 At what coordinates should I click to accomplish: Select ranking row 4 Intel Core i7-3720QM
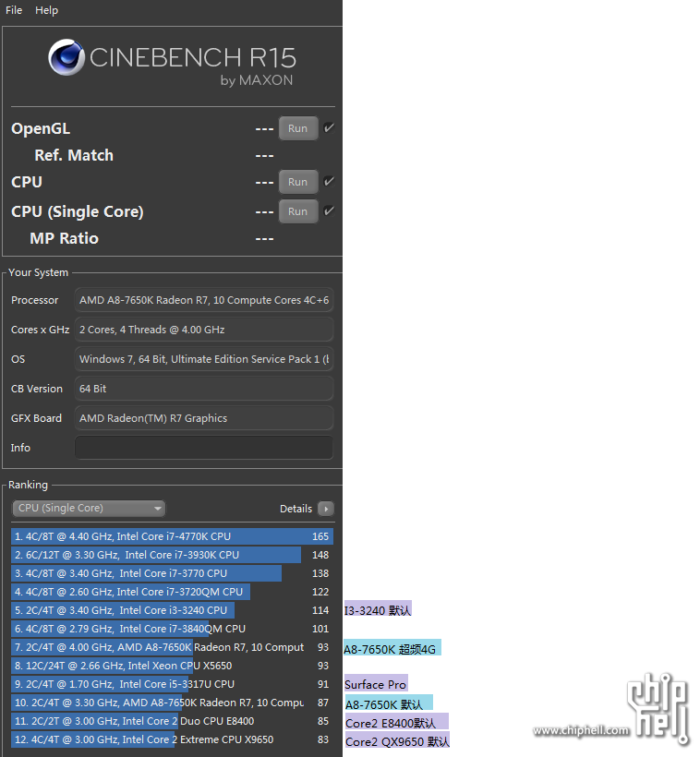pos(172,592)
